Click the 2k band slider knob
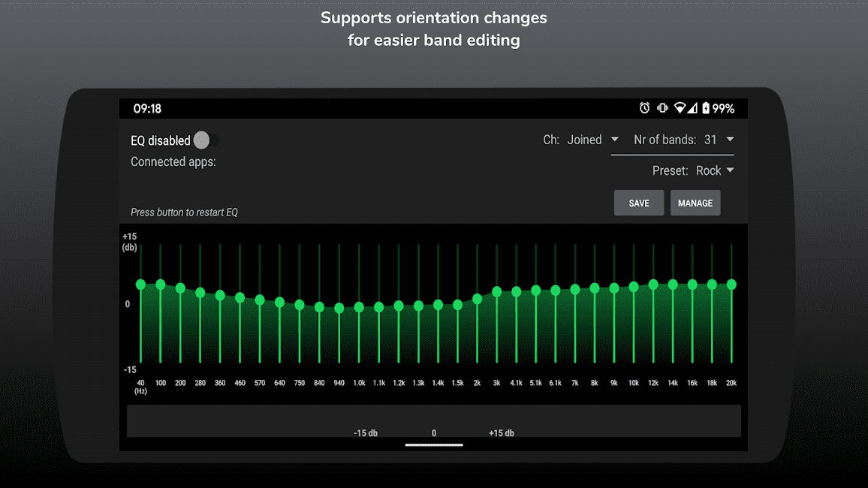868x488 pixels. point(478,299)
